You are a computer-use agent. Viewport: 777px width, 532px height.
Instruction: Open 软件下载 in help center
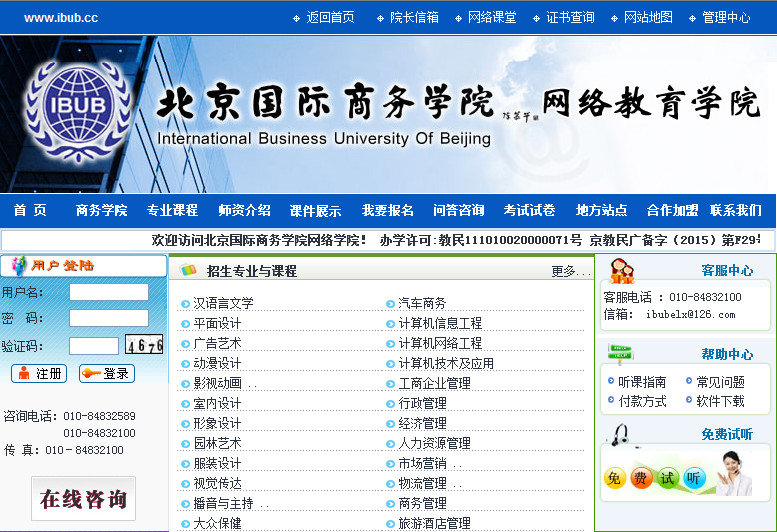tap(721, 401)
